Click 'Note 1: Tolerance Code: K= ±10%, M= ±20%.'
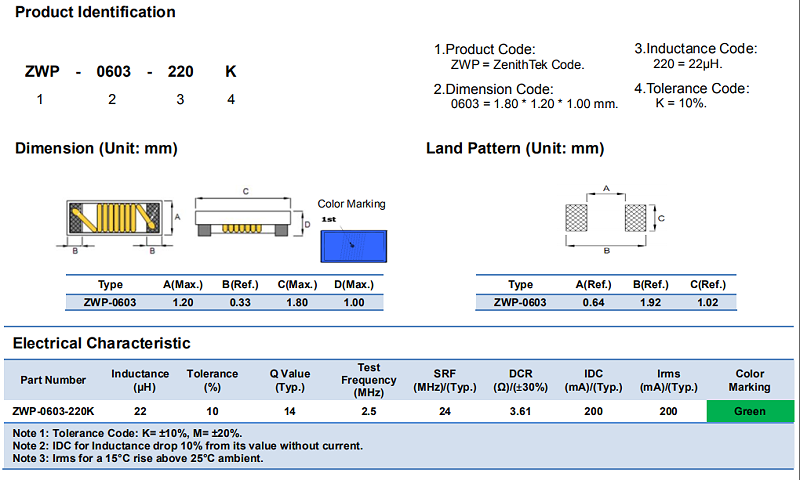Image resolution: width=800 pixels, height=480 pixels. point(128,434)
